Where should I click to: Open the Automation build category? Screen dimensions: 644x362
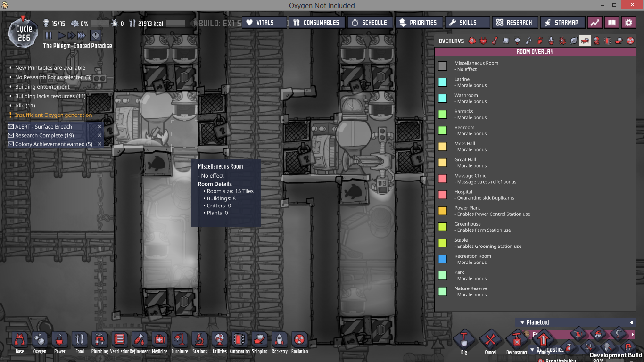point(239,340)
